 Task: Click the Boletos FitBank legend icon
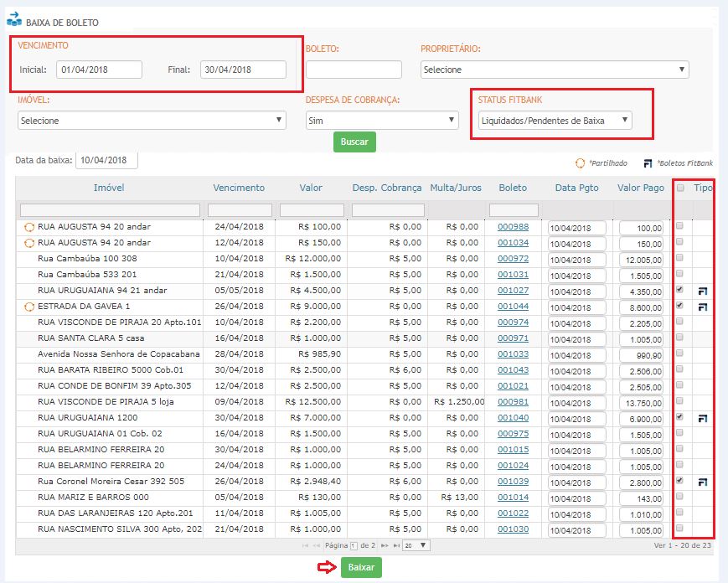click(x=648, y=164)
